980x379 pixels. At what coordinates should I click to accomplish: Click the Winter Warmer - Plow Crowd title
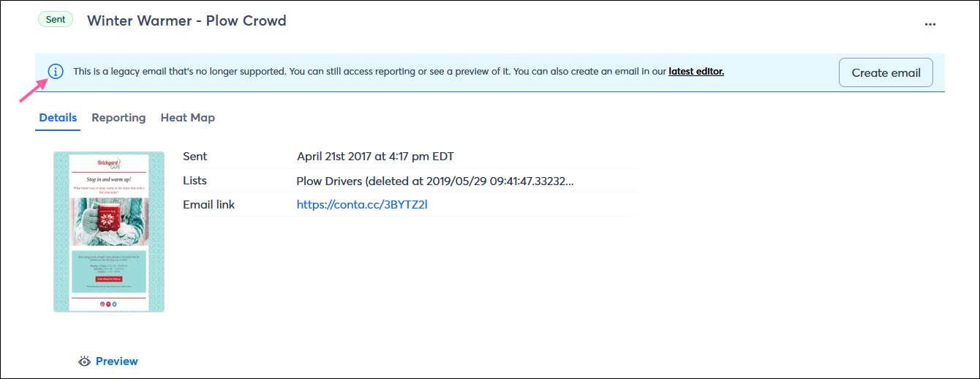coord(186,20)
